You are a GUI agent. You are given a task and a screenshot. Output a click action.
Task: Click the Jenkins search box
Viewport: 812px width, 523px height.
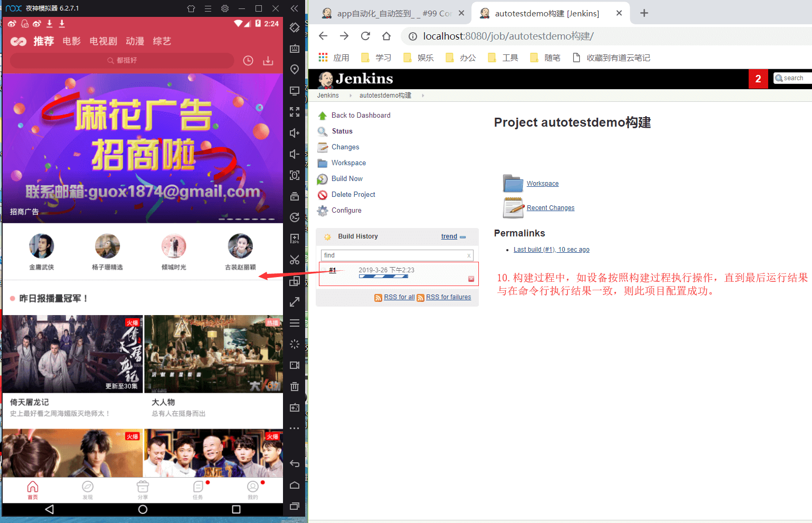coord(792,78)
